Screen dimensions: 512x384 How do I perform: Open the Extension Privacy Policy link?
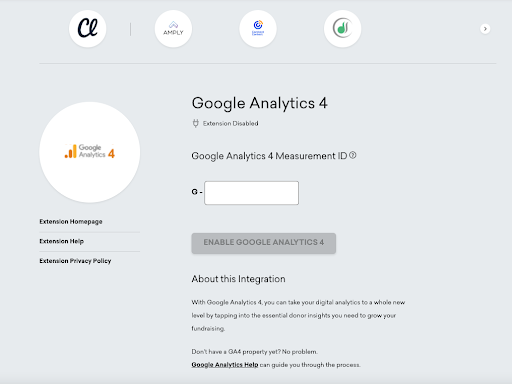click(75, 261)
